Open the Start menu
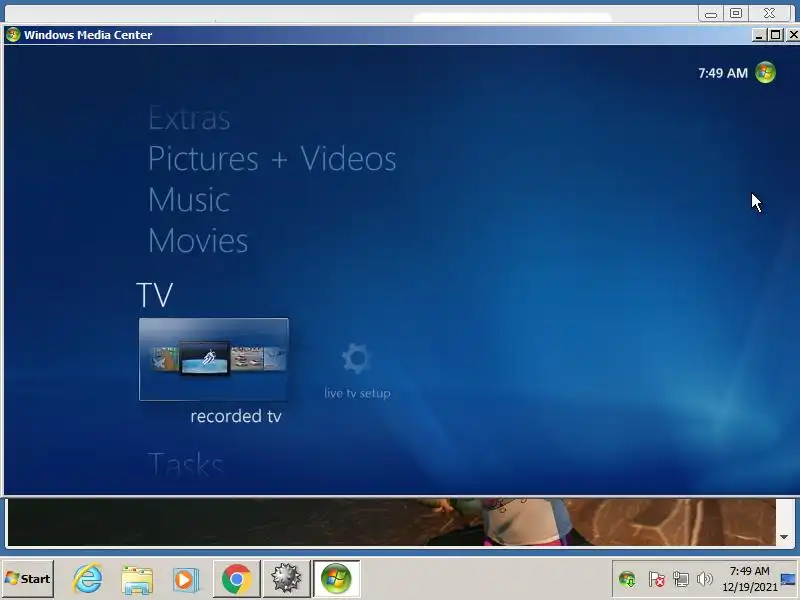The width and height of the screenshot is (800, 600). (28, 579)
